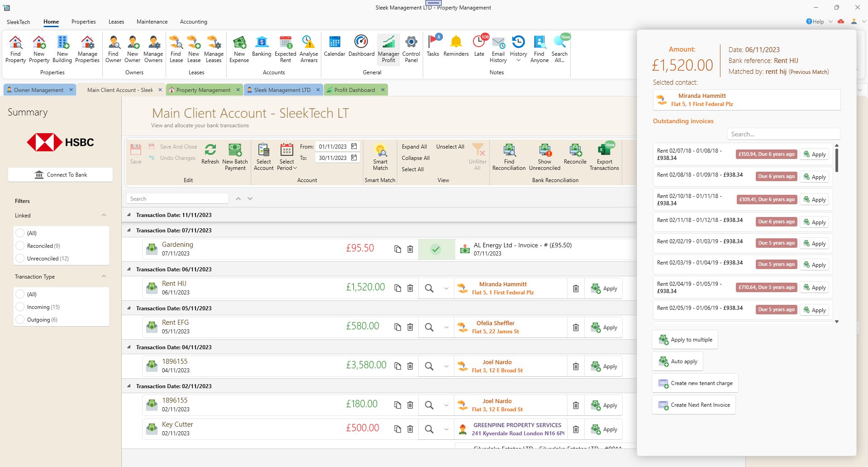The width and height of the screenshot is (868, 467).
Task: Toggle the green reconciled checkmark for Gardening
Action: pyautogui.click(x=436, y=249)
